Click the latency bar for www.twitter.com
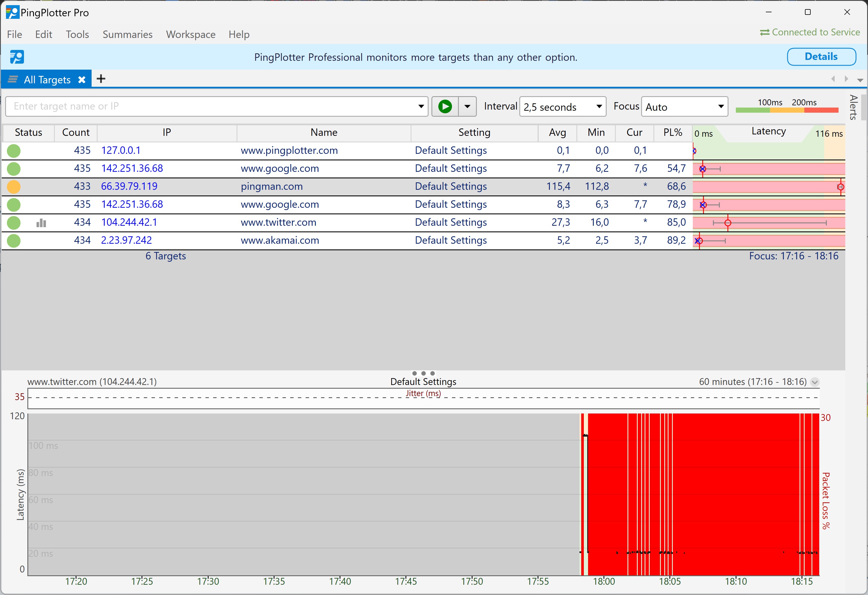This screenshot has height=595, width=868. pos(769,223)
